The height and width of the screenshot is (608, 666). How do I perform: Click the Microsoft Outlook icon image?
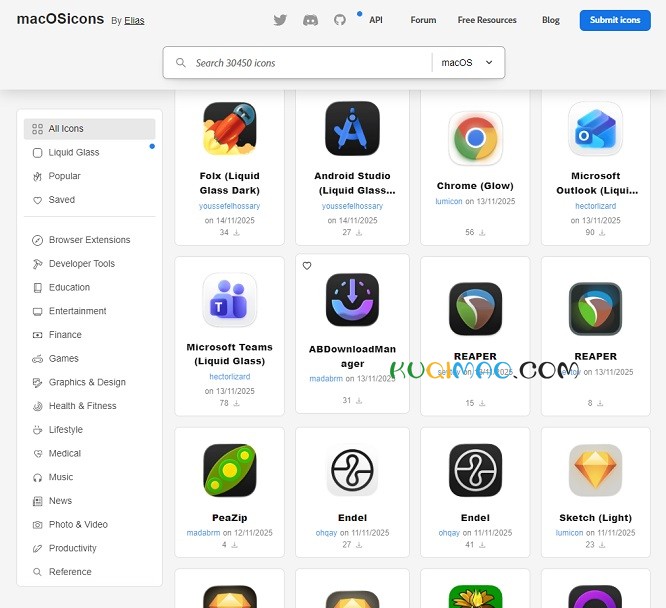595,128
